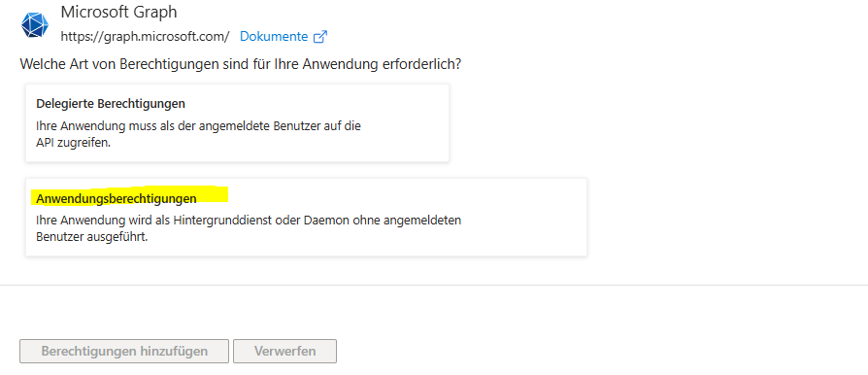Select the Delegierte Berechtigungen card
Image resolution: width=868 pixels, height=375 pixels.
pyautogui.click(x=237, y=123)
